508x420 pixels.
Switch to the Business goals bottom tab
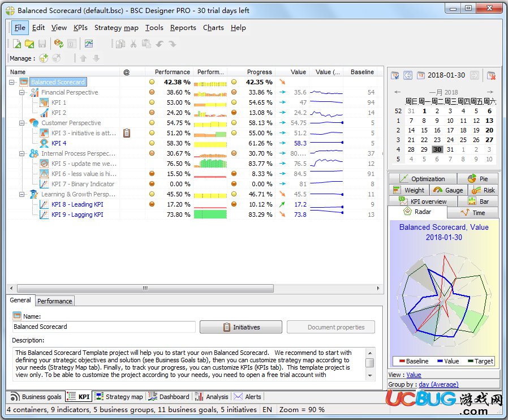click(x=36, y=397)
